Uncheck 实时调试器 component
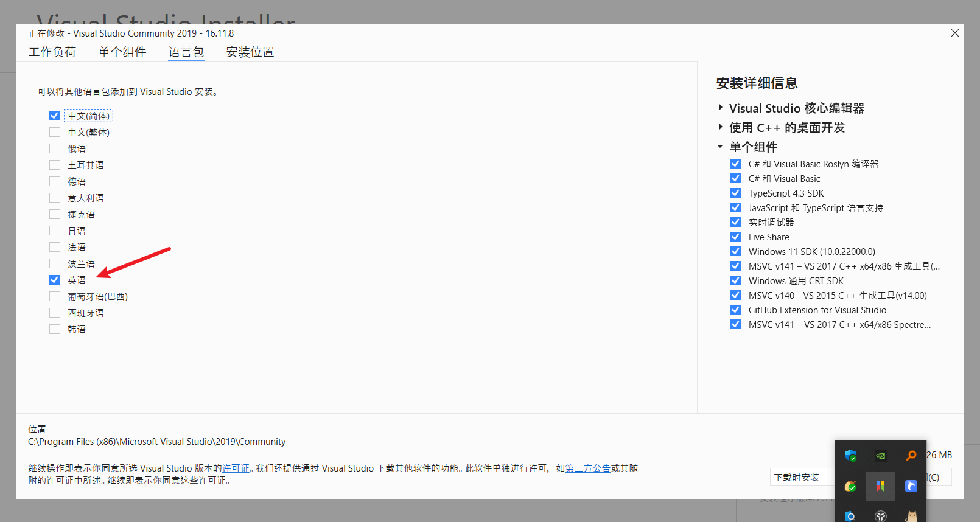 (736, 222)
